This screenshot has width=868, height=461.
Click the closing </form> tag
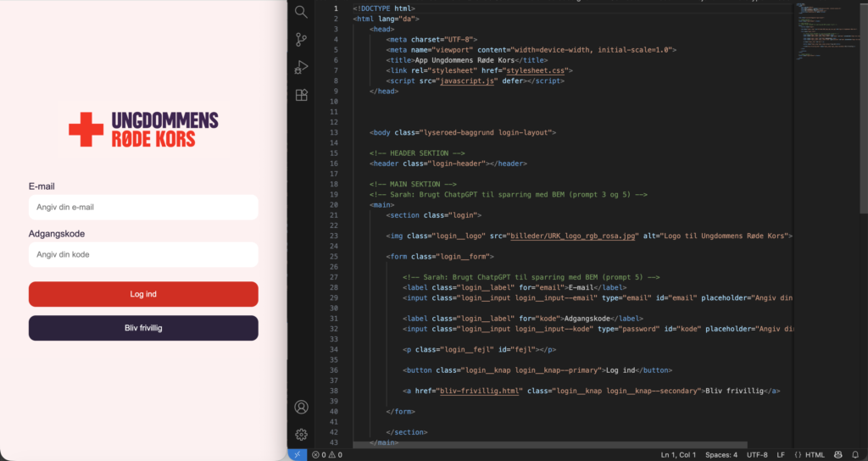coord(400,411)
